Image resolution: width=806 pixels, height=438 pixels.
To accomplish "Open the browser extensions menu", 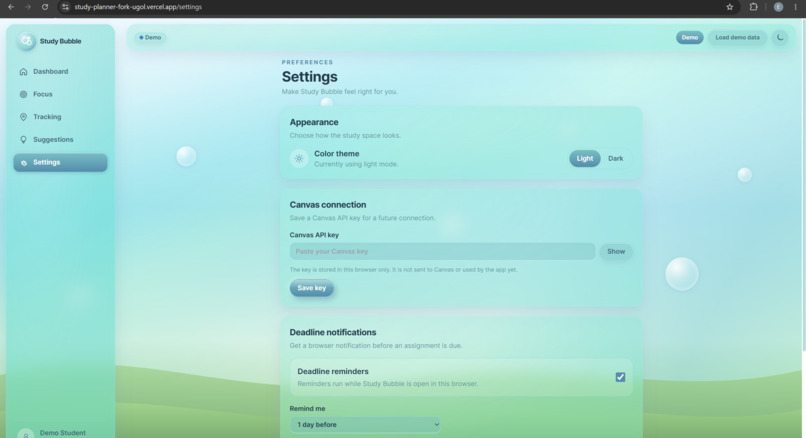I will click(753, 7).
